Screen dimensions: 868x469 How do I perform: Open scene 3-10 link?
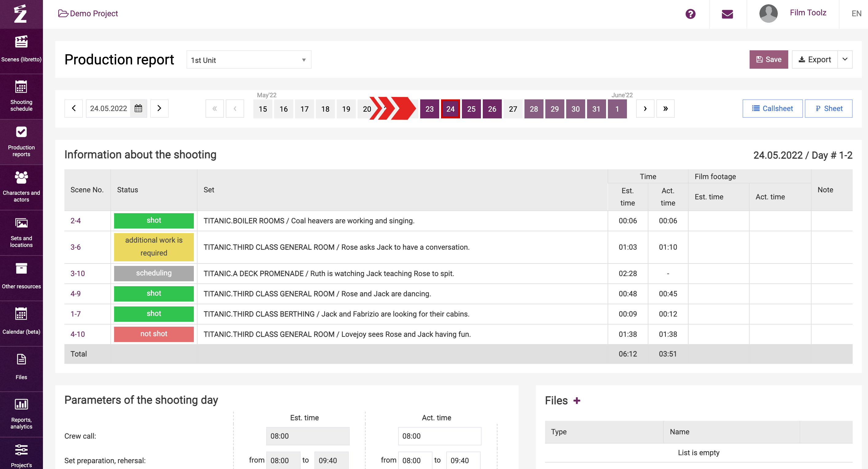pos(78,273)
